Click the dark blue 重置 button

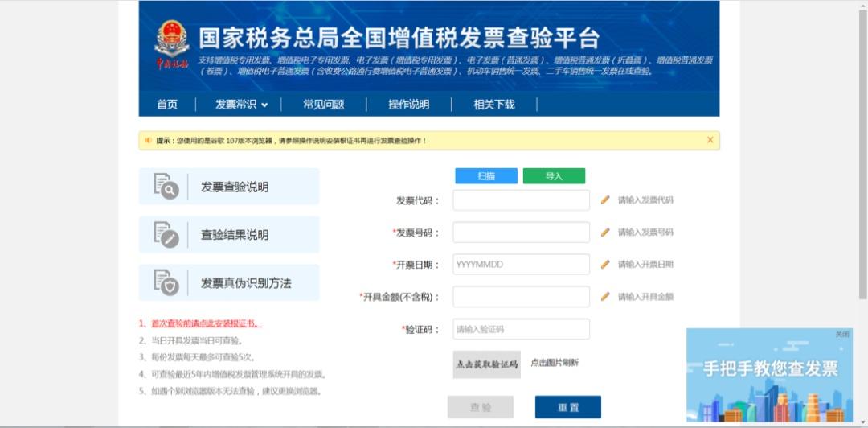[567, 407]
